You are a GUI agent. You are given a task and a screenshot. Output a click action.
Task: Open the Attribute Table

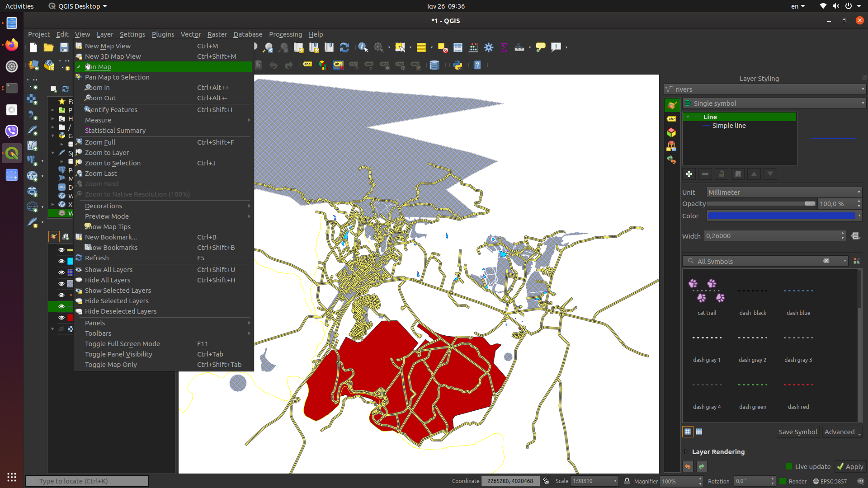tap(458, 47)
